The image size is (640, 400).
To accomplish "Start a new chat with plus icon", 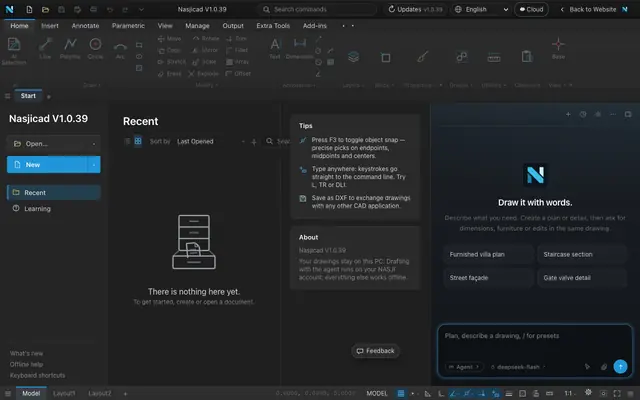I will [x=568, y=114].
